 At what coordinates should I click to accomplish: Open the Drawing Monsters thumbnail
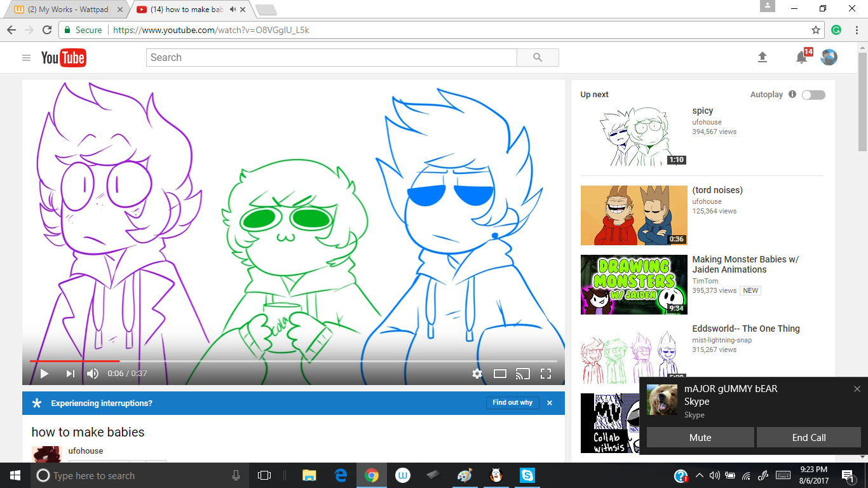point(634,285)
